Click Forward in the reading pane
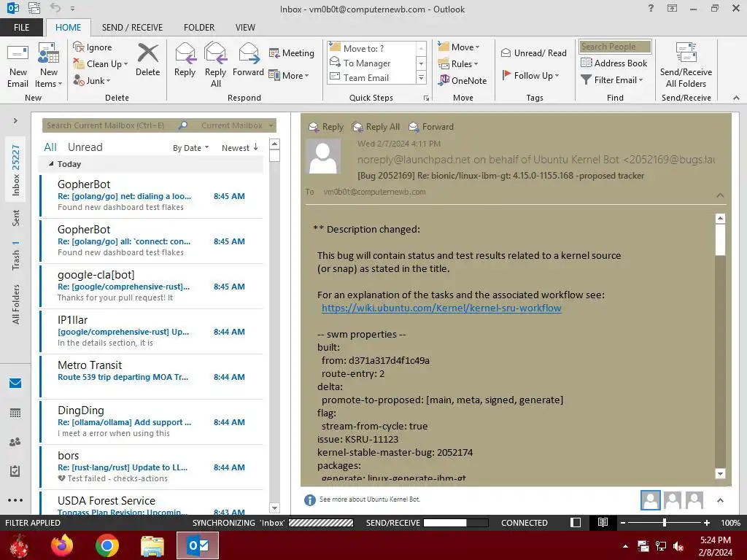 431,127
